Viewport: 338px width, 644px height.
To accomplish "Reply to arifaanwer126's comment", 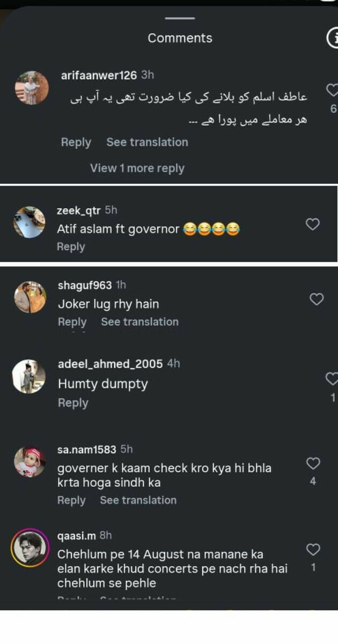I will click(76, 142).
